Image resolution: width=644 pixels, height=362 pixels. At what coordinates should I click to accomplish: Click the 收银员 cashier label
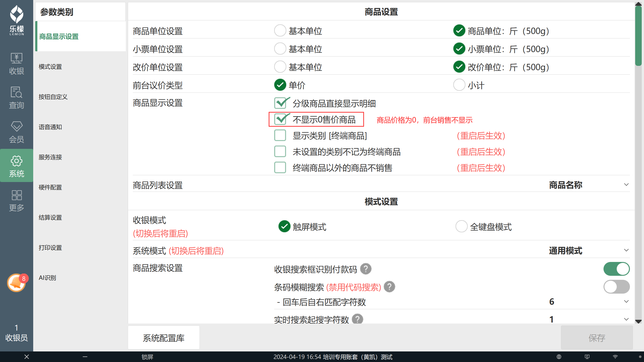(x=17, y=338)
